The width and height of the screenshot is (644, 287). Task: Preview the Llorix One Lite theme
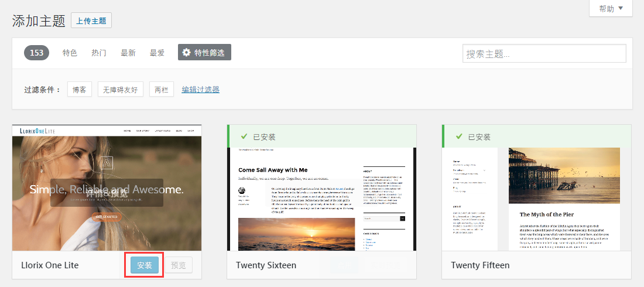(179, 265)
